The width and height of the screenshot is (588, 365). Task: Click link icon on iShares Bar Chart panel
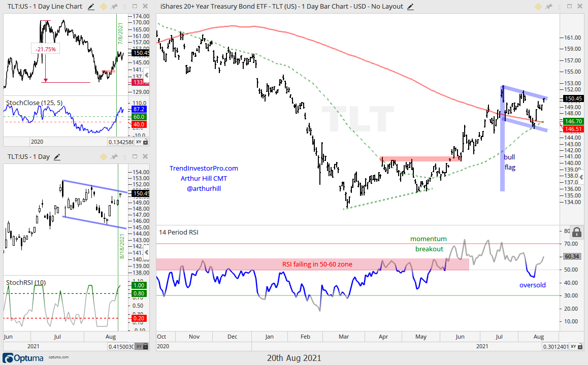[x=559, y=7]
